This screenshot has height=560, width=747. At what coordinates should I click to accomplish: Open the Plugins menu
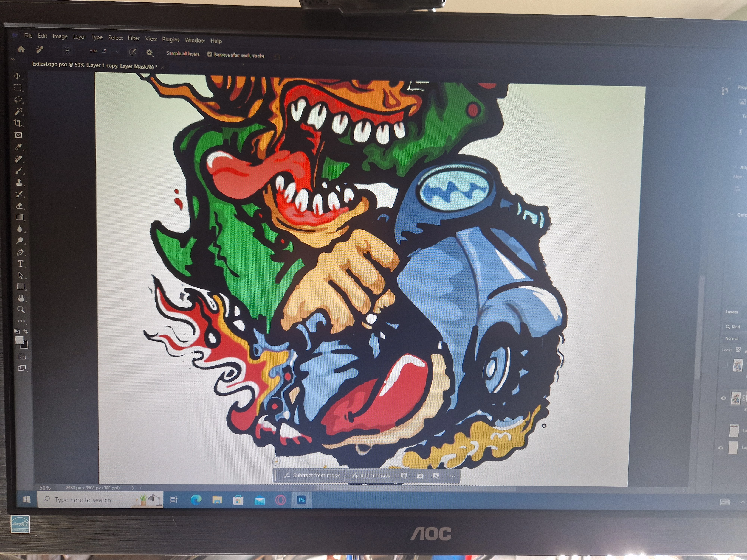click(171, 39)
